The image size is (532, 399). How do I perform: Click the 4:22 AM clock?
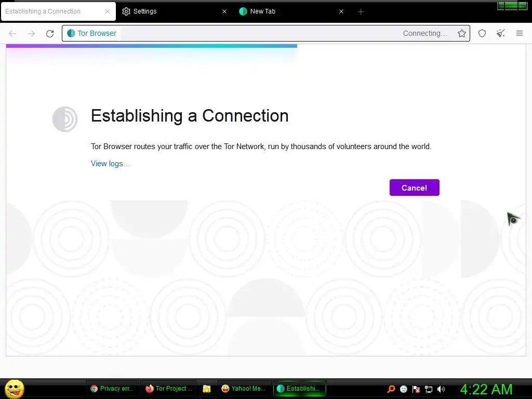(486, 389)
